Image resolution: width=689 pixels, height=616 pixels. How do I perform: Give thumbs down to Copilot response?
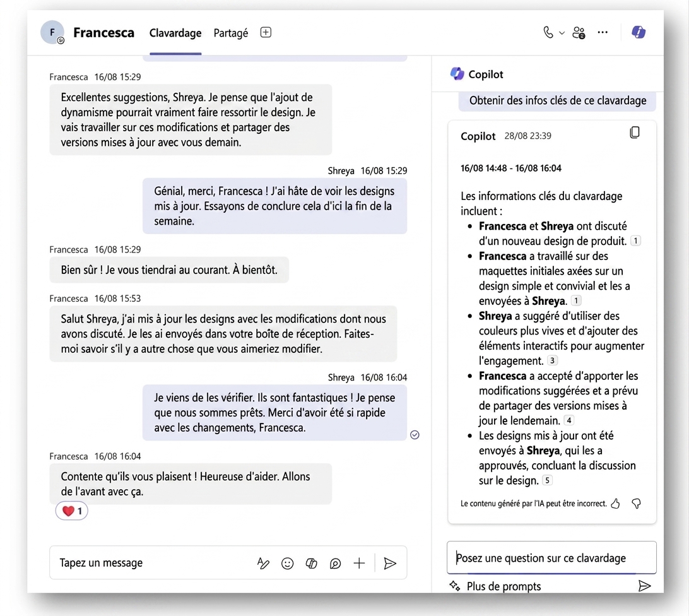click(636, 504)
